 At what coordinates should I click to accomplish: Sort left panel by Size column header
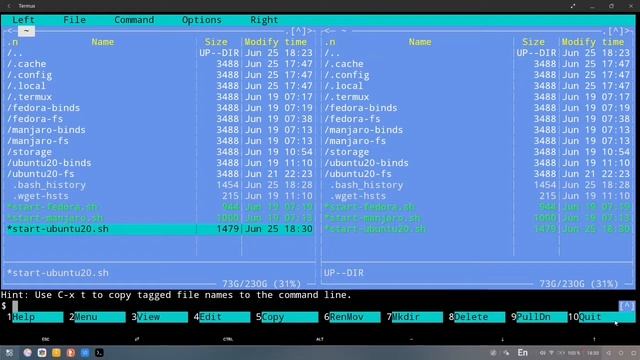coord(216,42)
